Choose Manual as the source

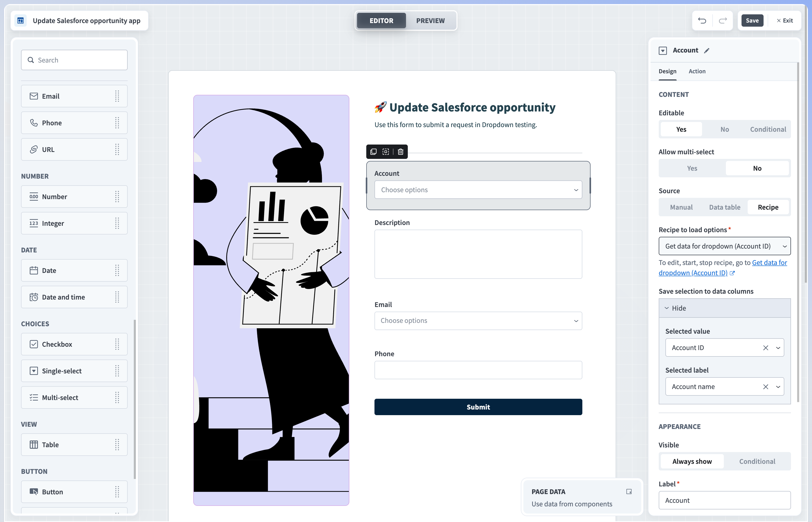[681, 207]
